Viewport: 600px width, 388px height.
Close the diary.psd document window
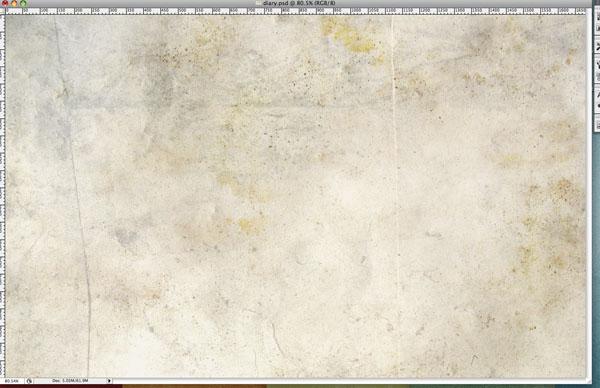coord(5,3)
